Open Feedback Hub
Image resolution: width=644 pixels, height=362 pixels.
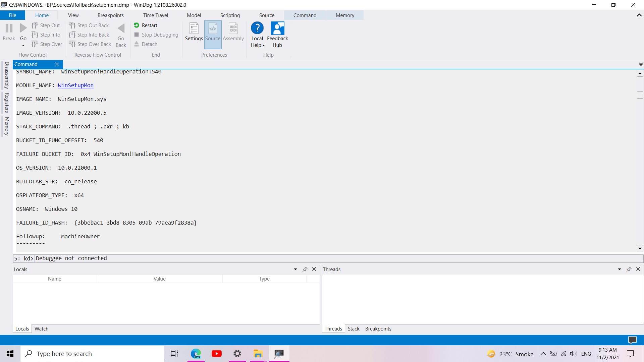(277, 35)
